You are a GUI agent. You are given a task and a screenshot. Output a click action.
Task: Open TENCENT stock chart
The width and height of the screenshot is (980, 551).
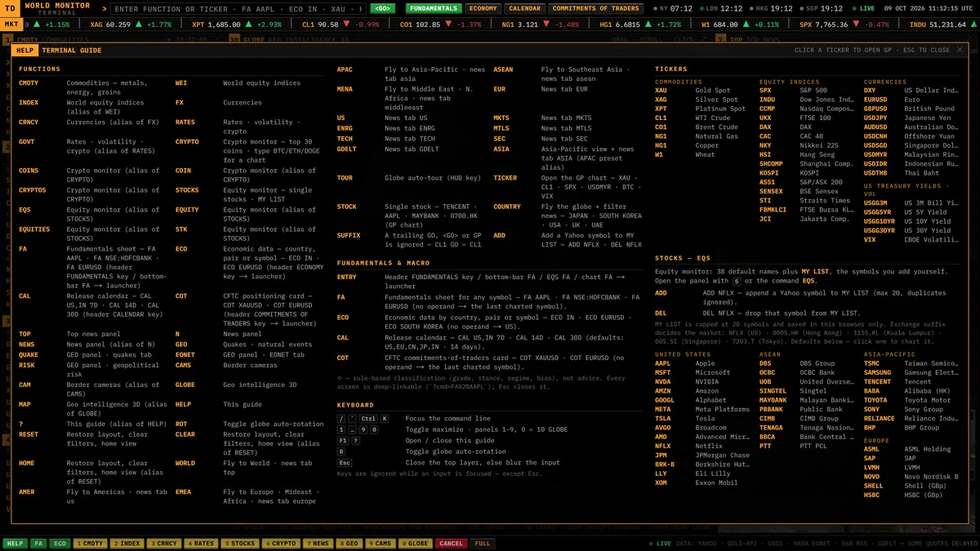(x=911, y=382)
